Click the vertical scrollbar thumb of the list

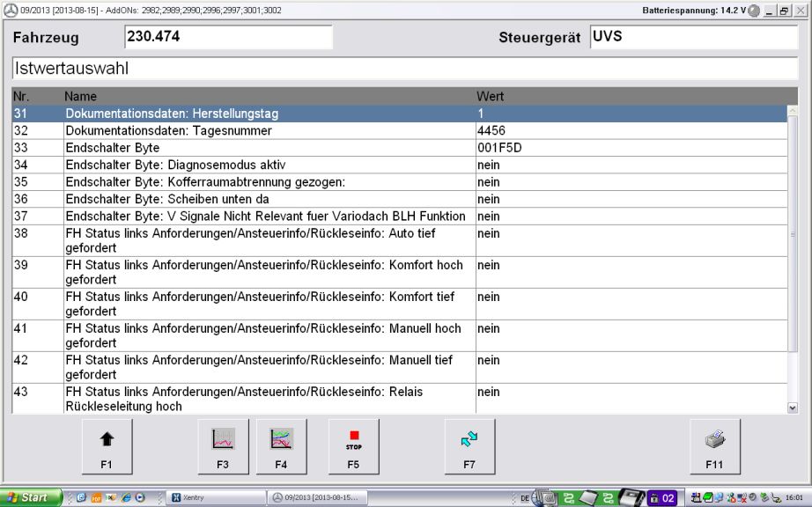pyautogui.click(x=793, y=234)
